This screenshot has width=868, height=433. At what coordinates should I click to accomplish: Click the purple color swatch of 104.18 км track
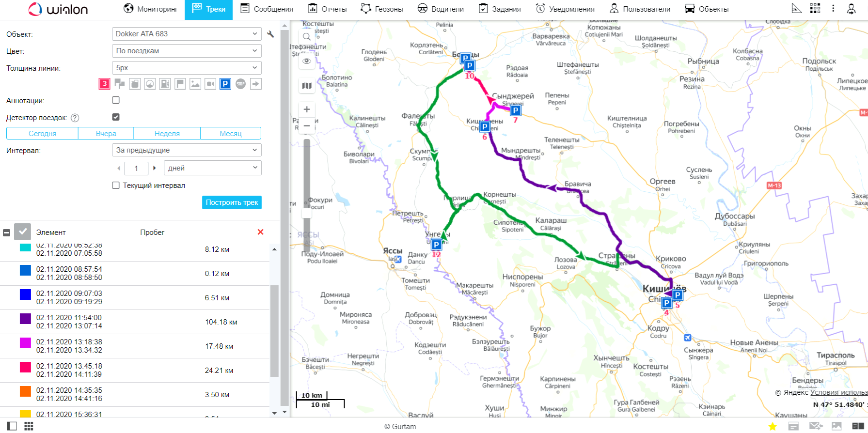(25, 319)
